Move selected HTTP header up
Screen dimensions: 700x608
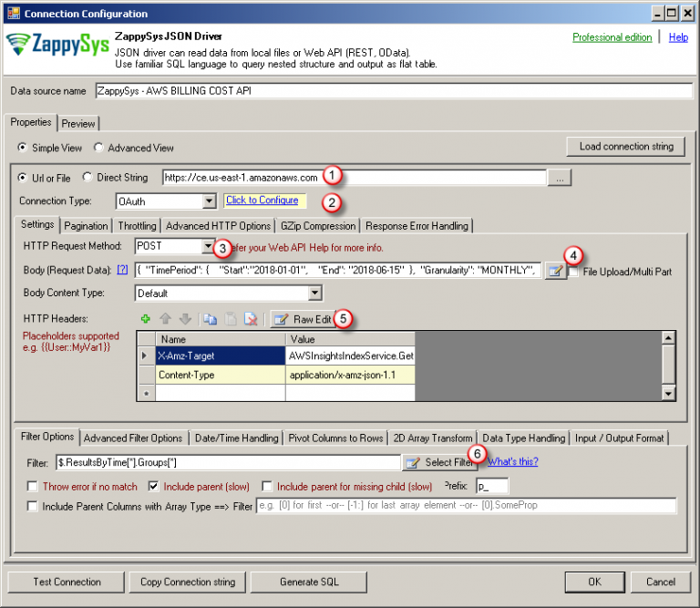click(x=165, y=319)
